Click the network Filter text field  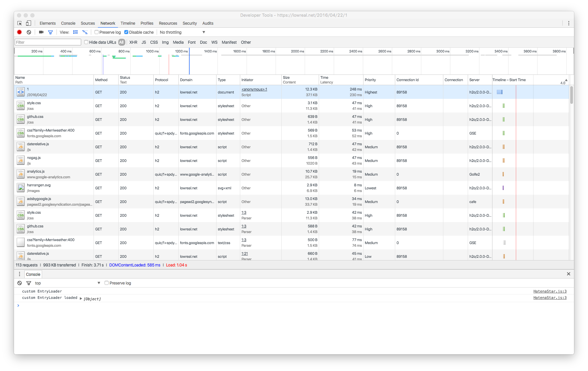[48, 42]
